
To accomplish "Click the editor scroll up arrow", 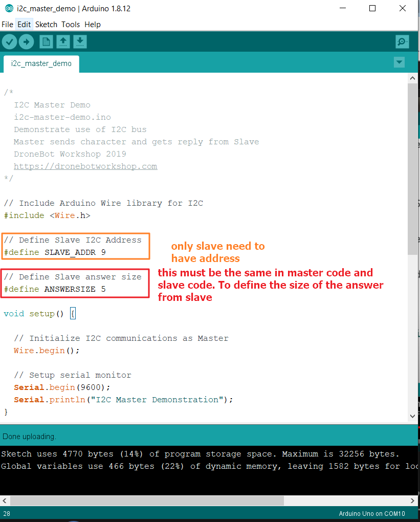I will [412, 78].
